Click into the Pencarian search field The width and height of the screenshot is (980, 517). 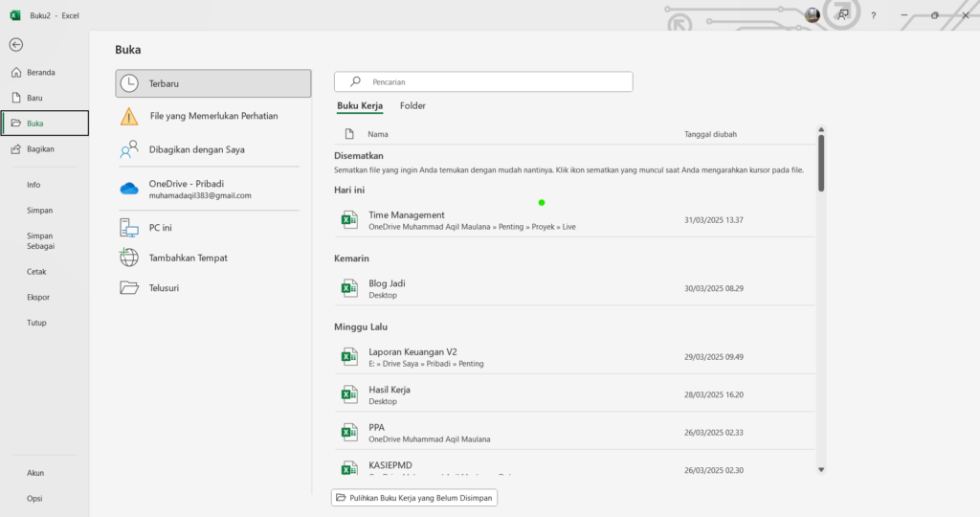click(x=483, y=81)
